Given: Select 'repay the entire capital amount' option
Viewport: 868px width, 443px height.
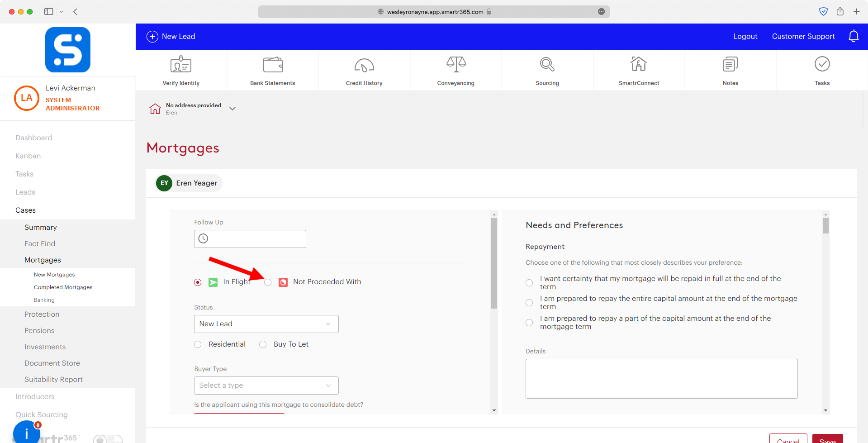Looking at the screenshot, I should pyautogui.click(x=529, y=303).
